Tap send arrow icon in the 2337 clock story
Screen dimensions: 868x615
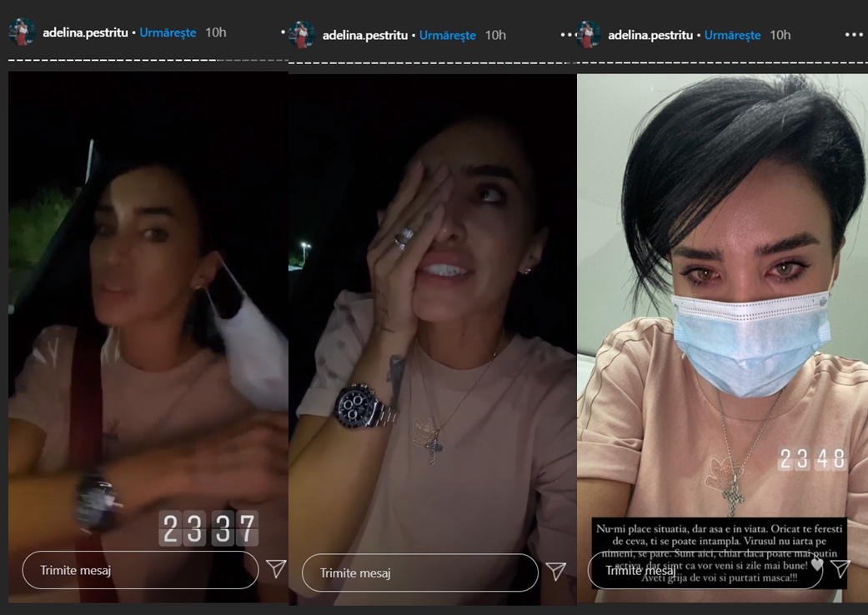[x=276, y=568]
